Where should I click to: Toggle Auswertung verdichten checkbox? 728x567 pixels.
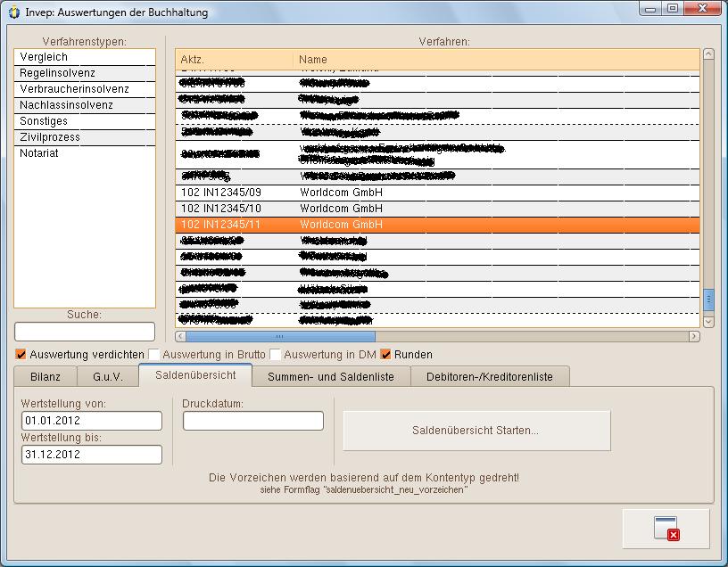(21, 355)
